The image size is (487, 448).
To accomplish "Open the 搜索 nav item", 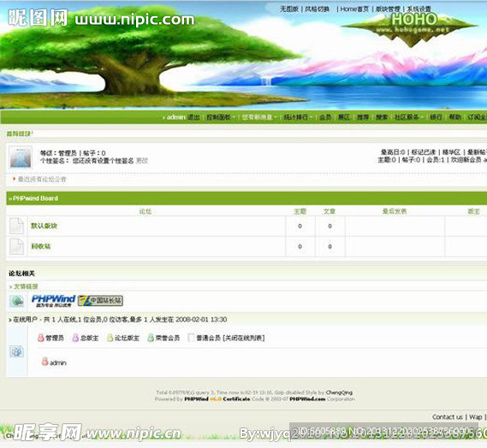I will 382,117.
